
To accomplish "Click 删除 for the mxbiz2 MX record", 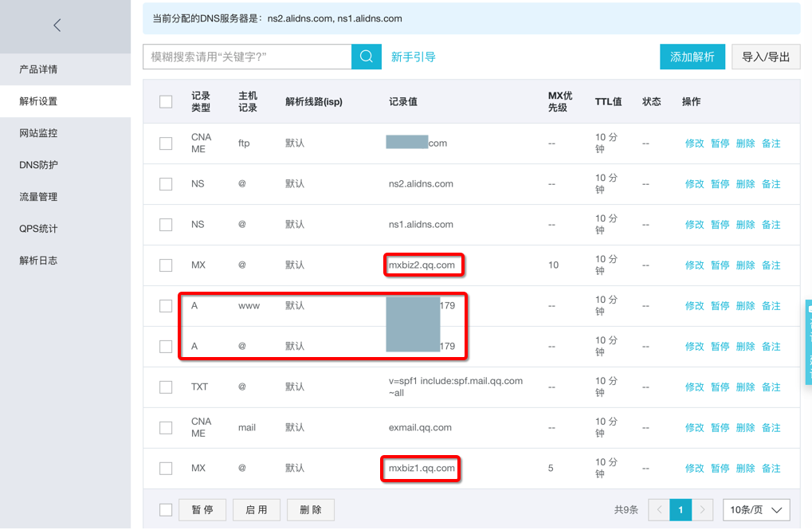I will point(745,265).
